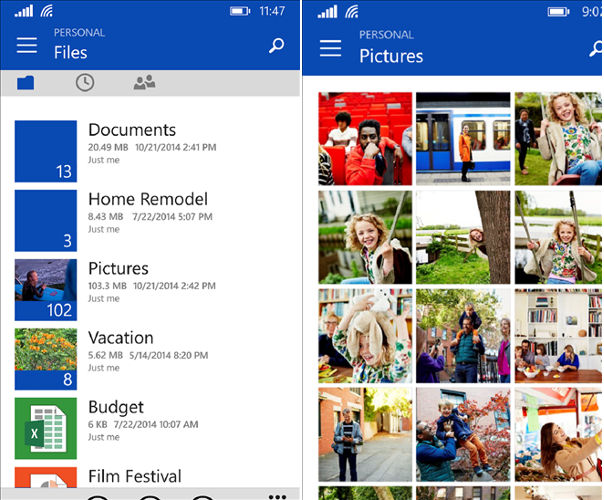The height and width of the screenshot is (500, 604).
Task: Open photo of girl peeking behind tree trunk
Action: point(463,237)
